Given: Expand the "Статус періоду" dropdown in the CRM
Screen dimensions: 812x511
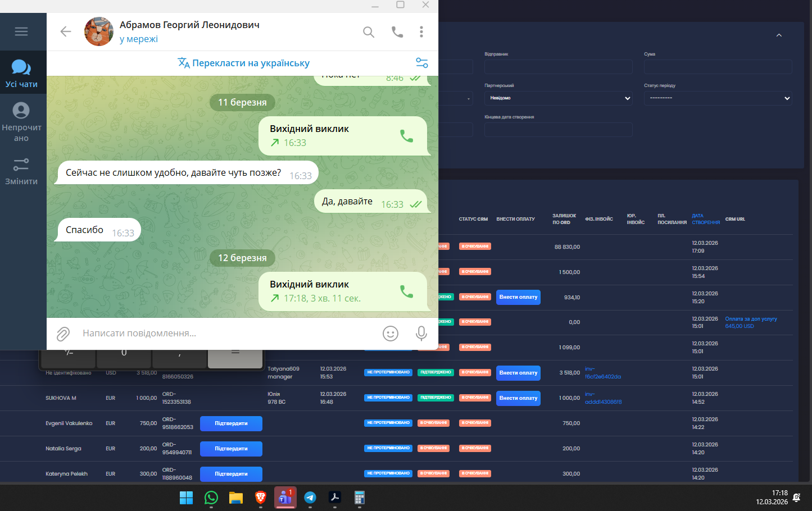Looking at the screenshot, I should pos(718,98).
